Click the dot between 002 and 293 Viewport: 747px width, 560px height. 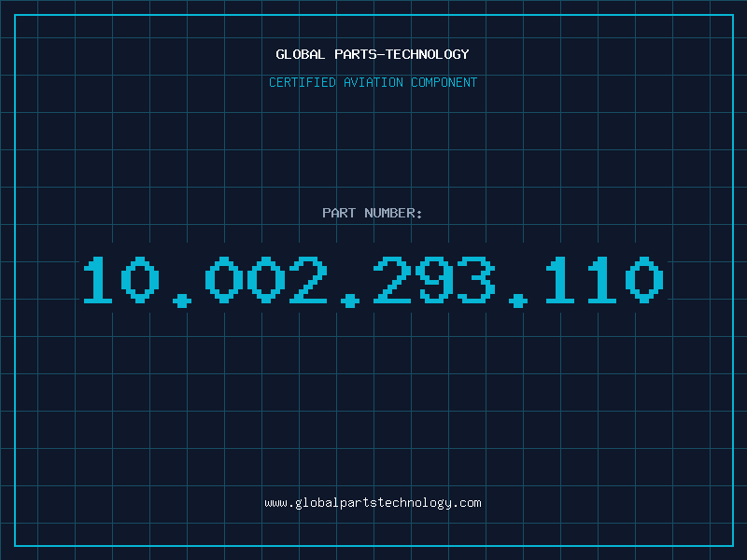click(349, 301)
